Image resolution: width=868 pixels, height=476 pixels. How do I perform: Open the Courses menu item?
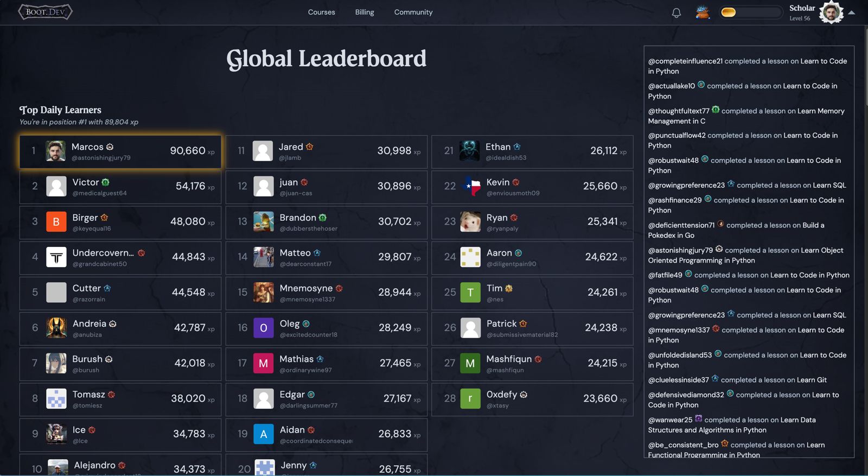tap(321, 12)
